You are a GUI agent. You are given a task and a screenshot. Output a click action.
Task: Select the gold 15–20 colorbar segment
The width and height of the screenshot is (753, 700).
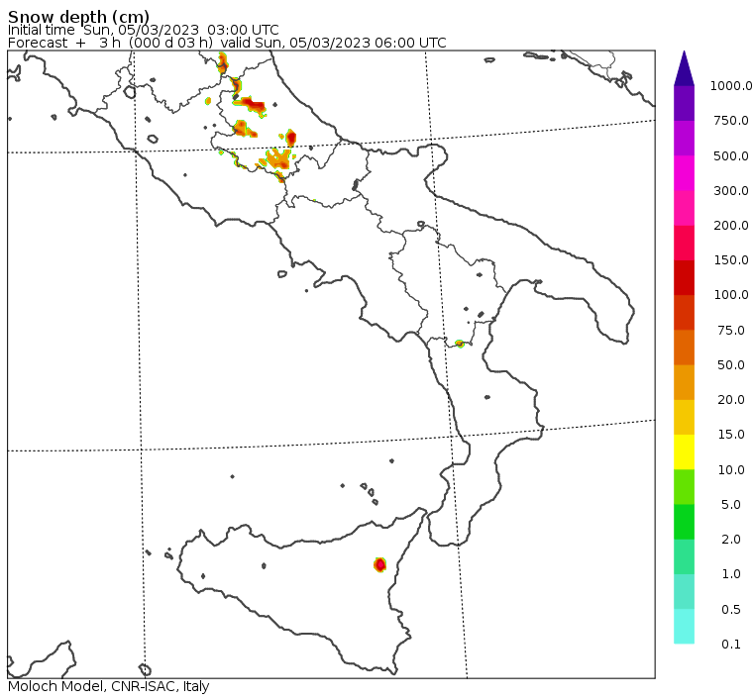(x=684, y=417)
